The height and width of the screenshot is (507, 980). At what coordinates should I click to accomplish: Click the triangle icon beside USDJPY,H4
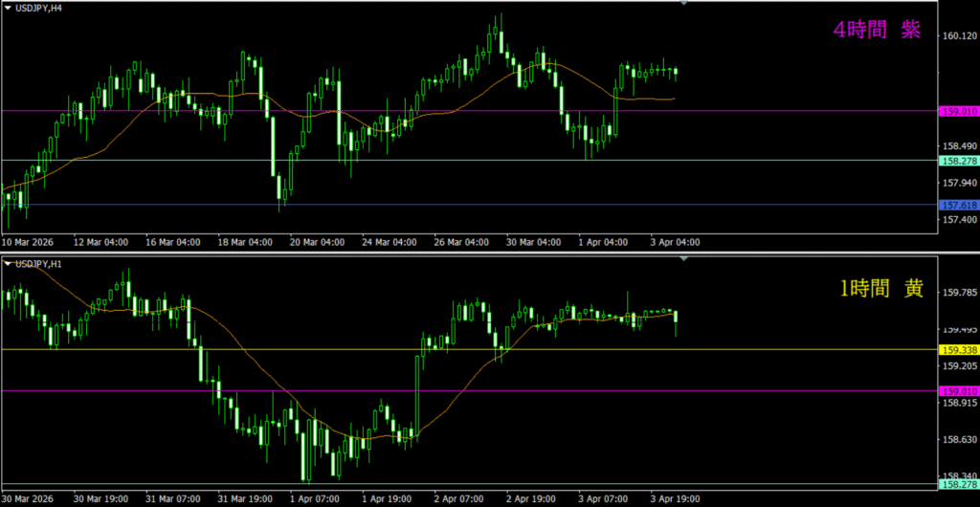[9, 8]
